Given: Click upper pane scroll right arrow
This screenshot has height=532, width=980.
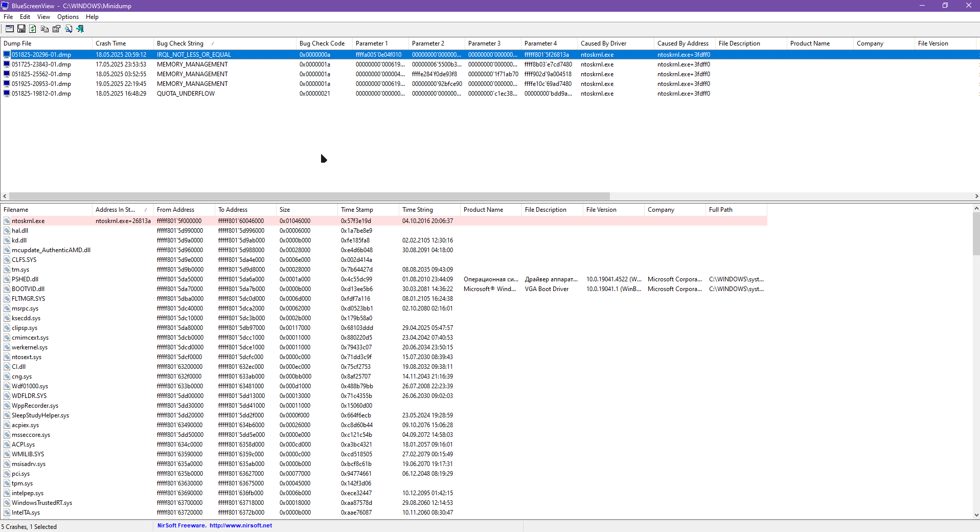Looking at the screenshot, I should point(976,196).
